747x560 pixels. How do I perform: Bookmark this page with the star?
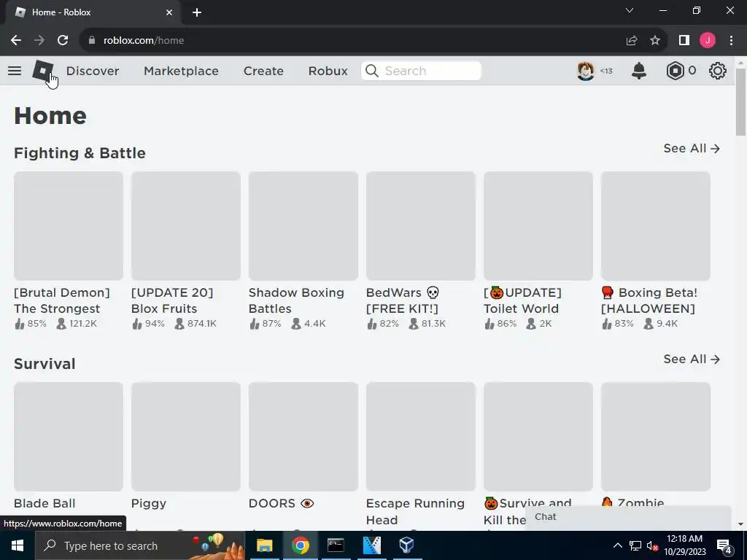coord(655,41)
